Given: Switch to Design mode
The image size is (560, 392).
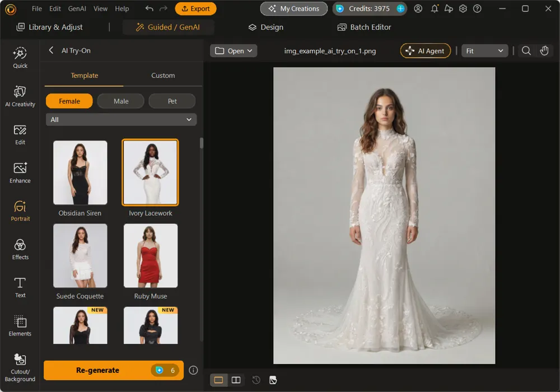Looking at the screenshot, I should 266,27.
